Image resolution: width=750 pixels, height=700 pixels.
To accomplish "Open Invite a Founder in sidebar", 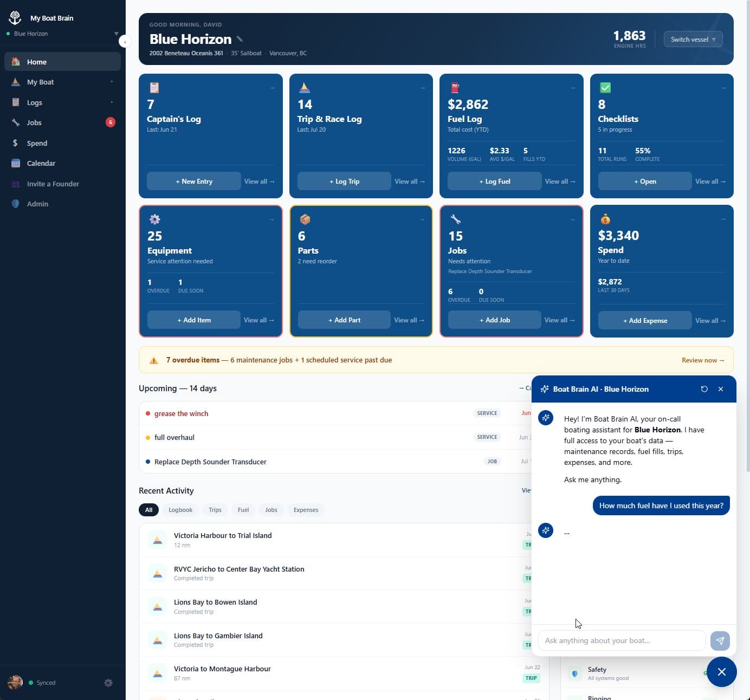I will tap(62, 184).
